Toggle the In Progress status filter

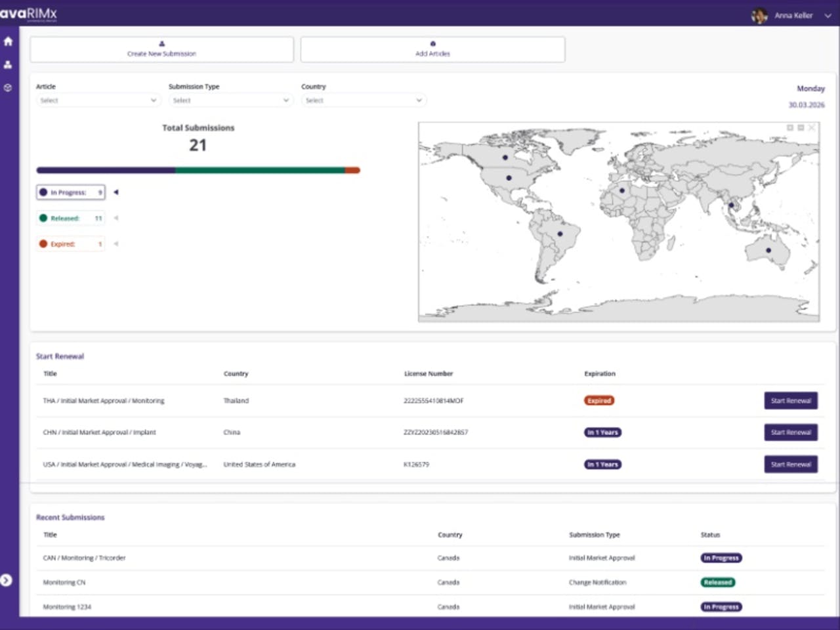[71, 192]
